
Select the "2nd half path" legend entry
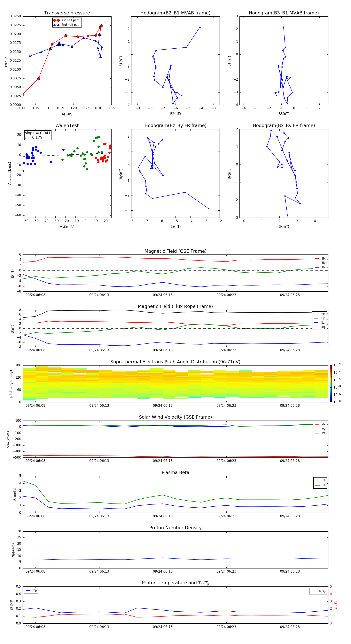(67, 25)
